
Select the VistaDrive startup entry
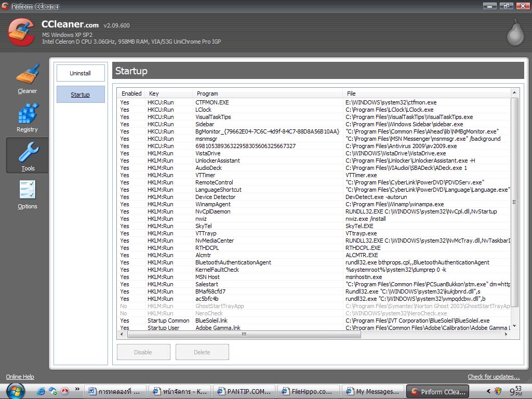(x=313, y=153)
